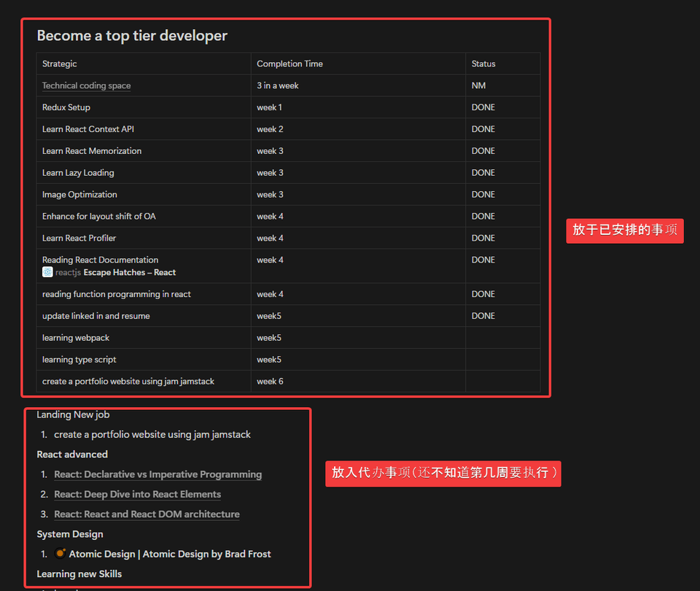Open Atomic Design by Brad Frost link
This screenshot has height=591, width=700.
tap(170, 554)
